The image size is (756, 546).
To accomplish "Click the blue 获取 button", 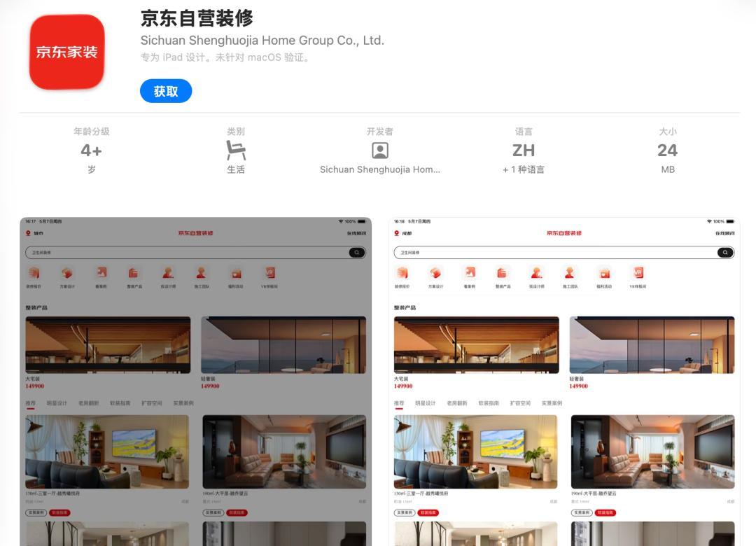I will (166, 91).
